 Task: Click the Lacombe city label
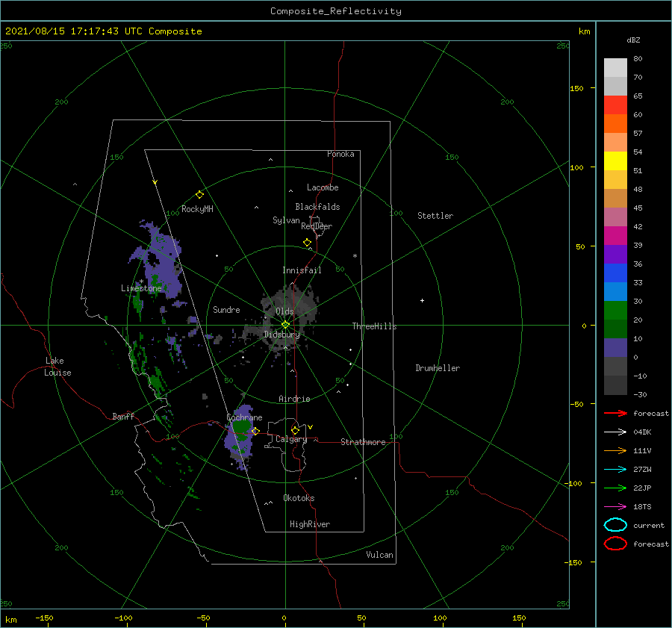click(323, 187)
